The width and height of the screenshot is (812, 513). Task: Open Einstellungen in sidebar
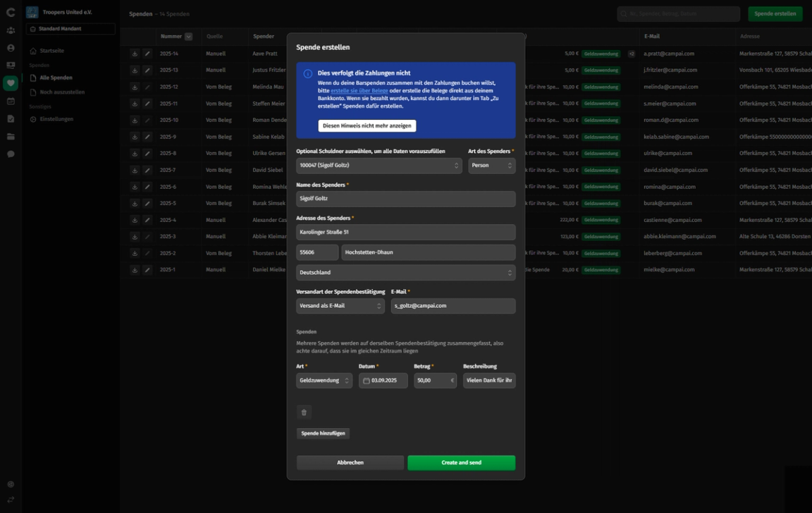tap(56, 119)
